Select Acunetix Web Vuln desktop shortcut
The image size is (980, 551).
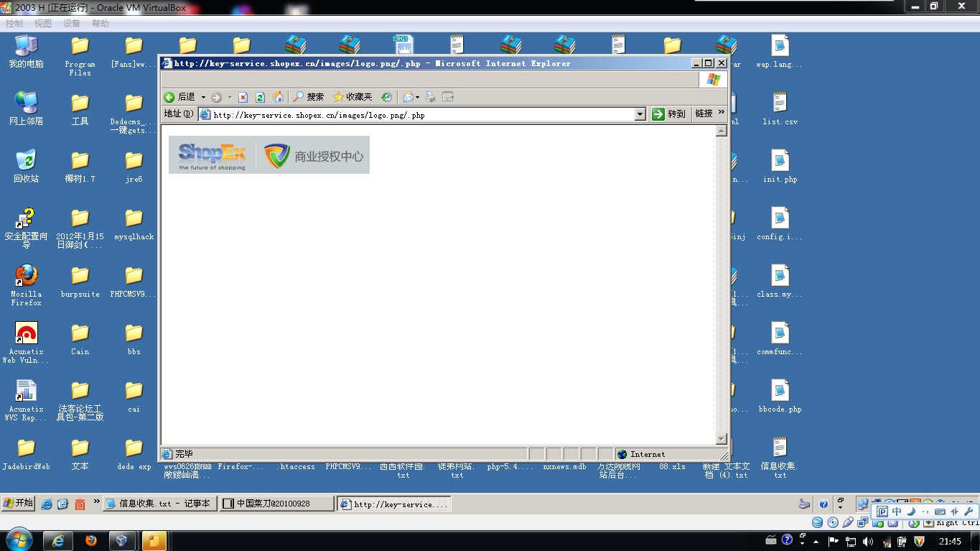[27, 343]
